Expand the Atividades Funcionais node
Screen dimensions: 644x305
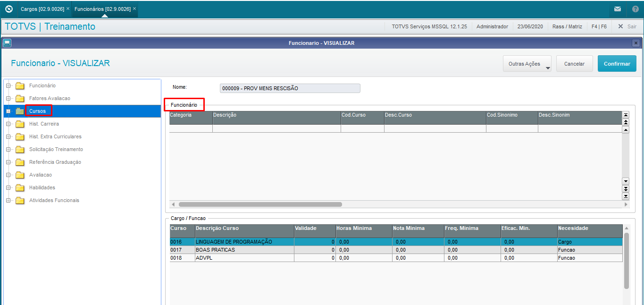point(8,200)
